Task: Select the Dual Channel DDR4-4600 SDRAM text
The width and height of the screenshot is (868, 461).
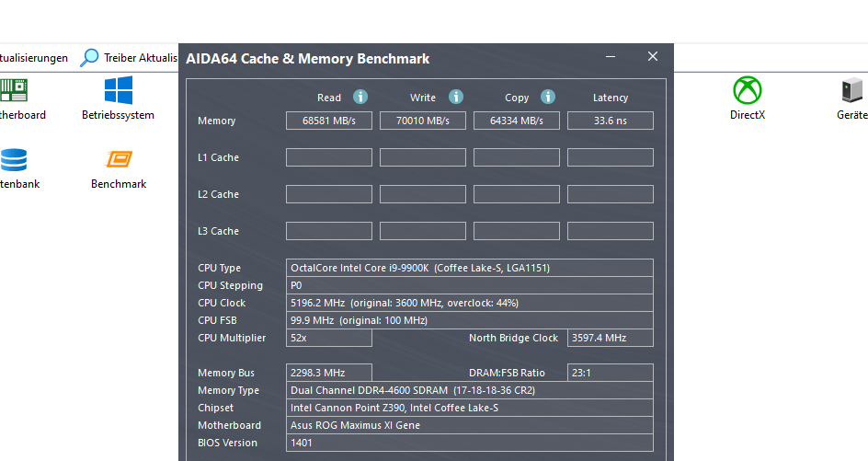Action: coord(470,390)
